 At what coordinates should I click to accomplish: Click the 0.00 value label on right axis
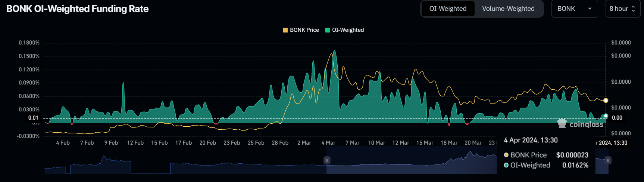point(617,118)
